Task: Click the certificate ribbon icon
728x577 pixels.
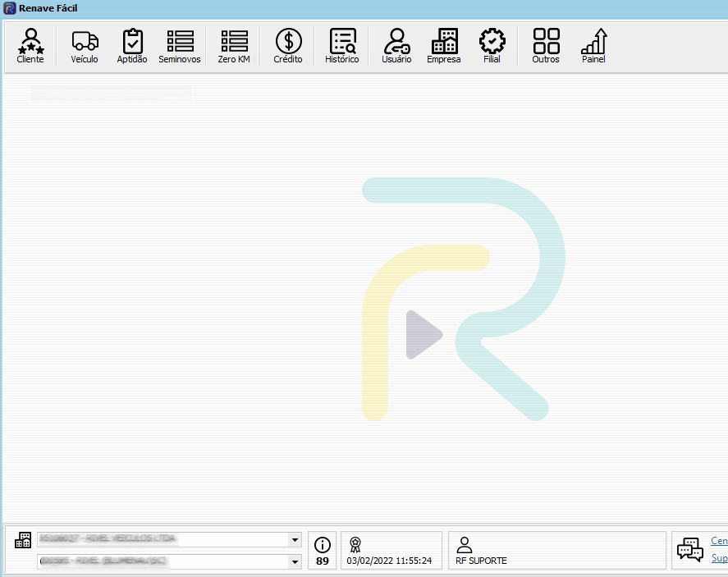Action: click(x=355, y=544)
